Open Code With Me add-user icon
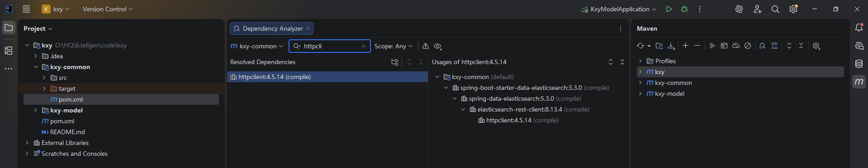The height and width of the screenshot is (168, 868). click(x=758, y=9)
